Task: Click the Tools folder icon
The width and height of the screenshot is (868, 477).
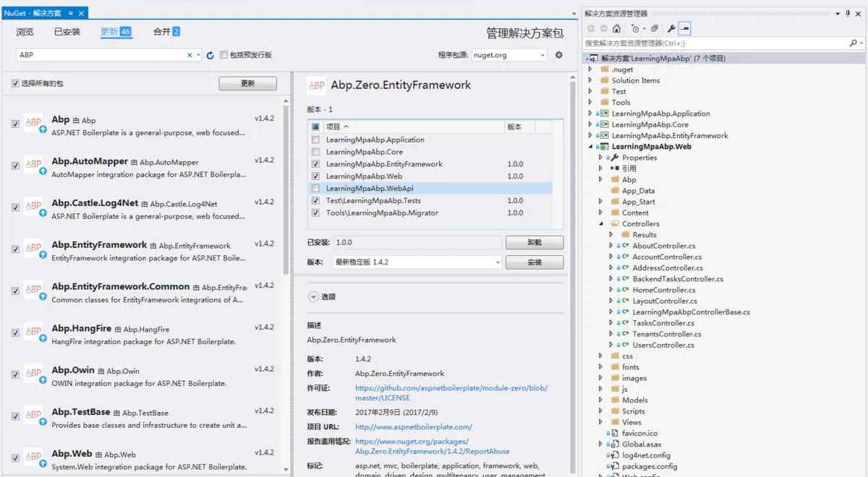Action: coord(605,103)
